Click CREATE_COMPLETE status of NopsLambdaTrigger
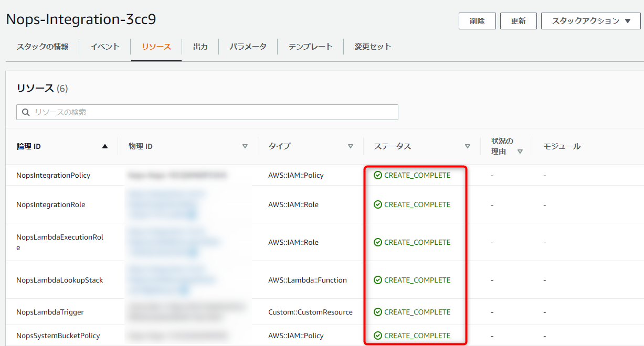 pos(417,312)
